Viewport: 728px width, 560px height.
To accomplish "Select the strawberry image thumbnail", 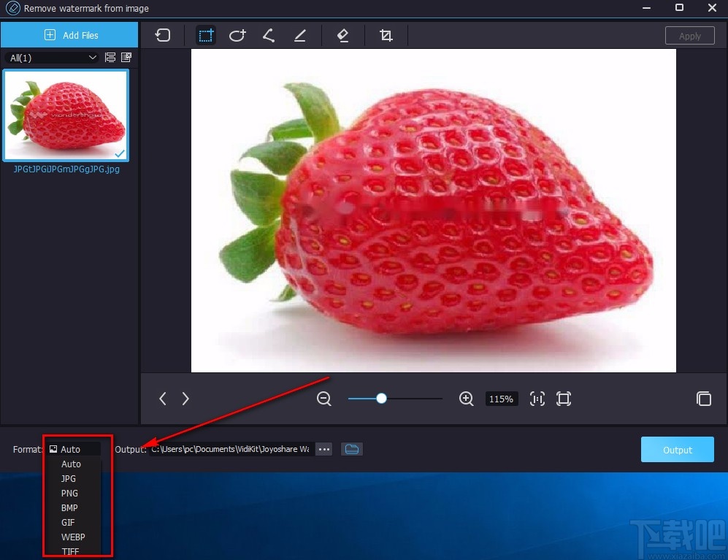I will (66, 115).
